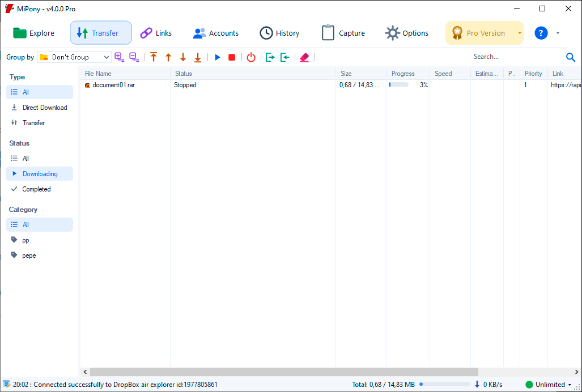Move download up one position
The image size is (582, 392).
pos(168,57)
